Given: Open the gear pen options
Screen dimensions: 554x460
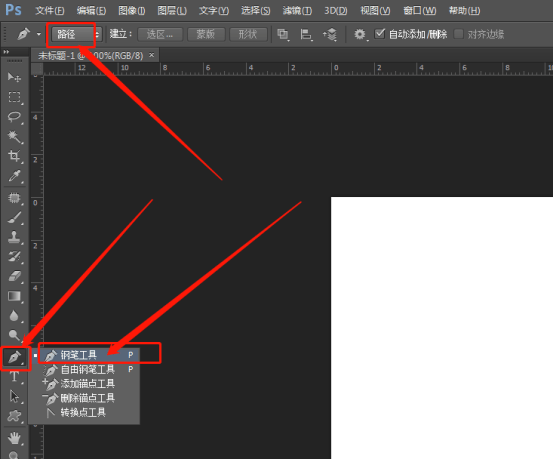Looking at the screenshot, I should pos(360,35).
